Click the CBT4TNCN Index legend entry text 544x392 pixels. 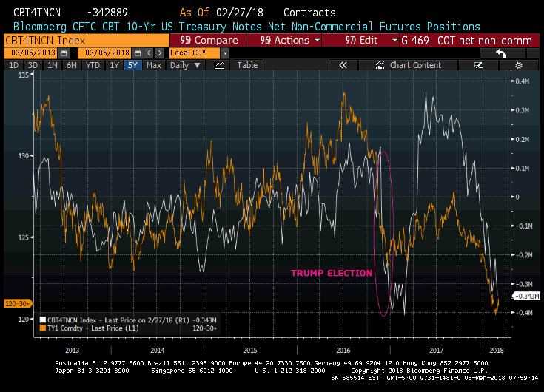[x=132, y=320]
